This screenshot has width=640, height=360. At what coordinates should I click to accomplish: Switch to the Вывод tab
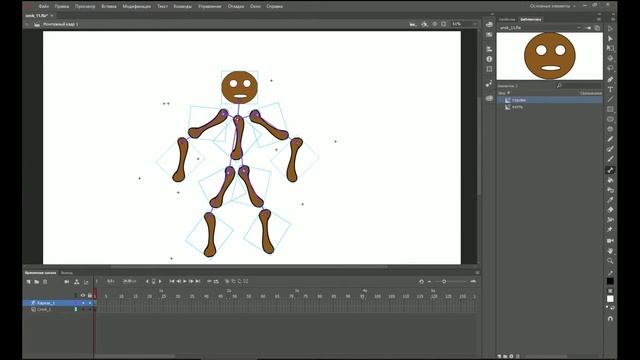pyautogui.click(x=67, y=273)
